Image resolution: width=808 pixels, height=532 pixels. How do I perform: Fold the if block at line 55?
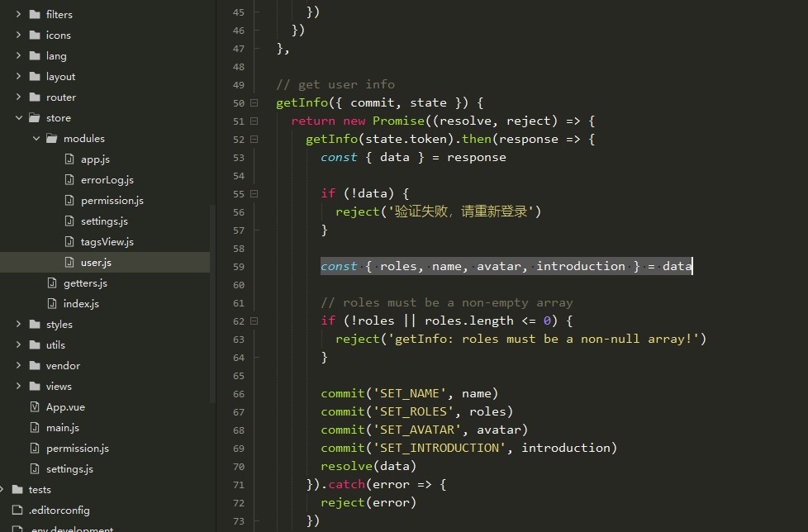coord(253,192)
